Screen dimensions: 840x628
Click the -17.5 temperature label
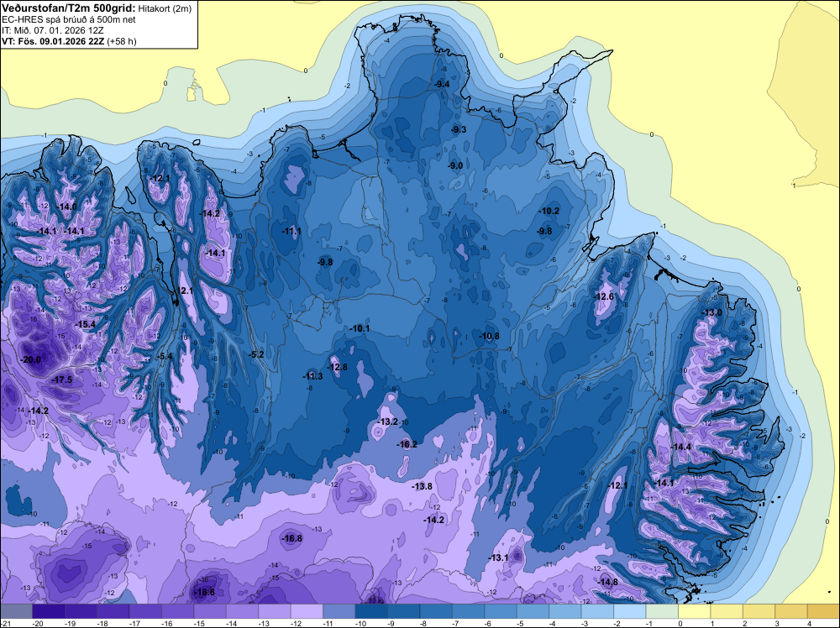tap(61, 379)
